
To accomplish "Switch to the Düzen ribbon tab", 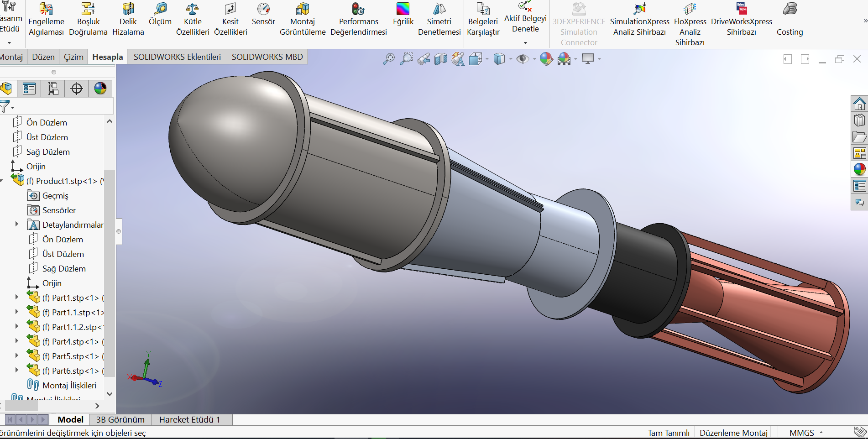I will point(43,57).
